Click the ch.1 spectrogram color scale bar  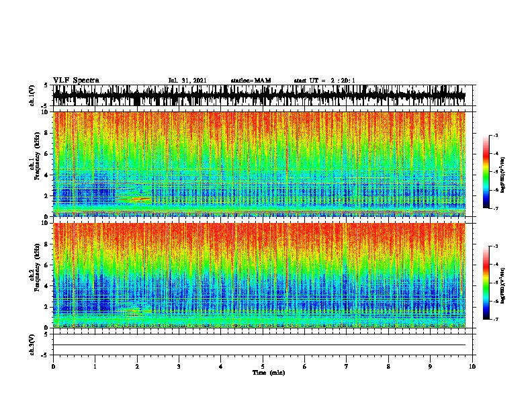(486, 172)
